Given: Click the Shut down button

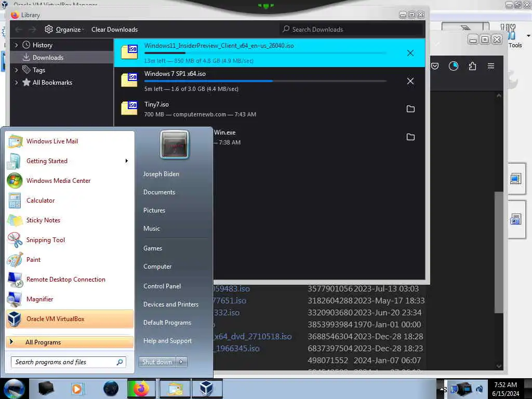Looking at the screenshot, I should (157, 362).
